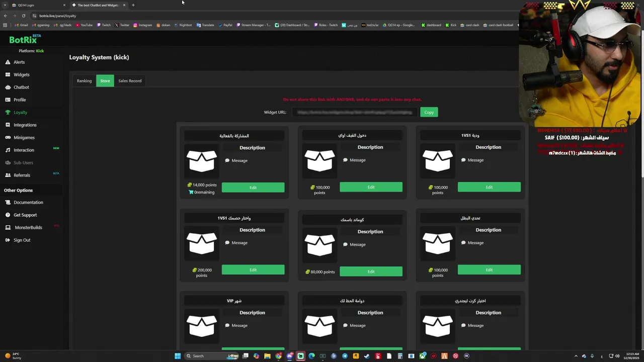Sign Out from the sidebar

(x=22, y=240)
